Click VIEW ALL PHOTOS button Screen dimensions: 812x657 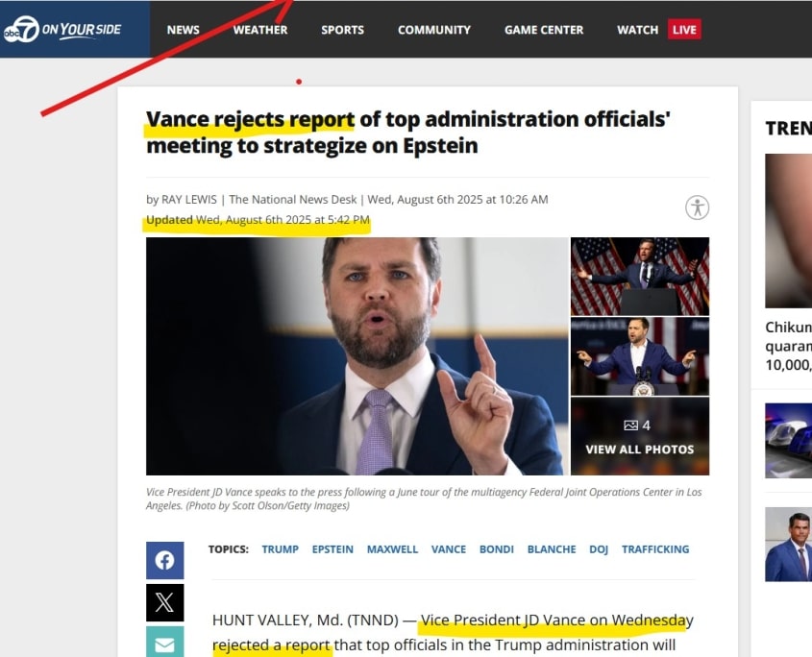coord(640,450)
